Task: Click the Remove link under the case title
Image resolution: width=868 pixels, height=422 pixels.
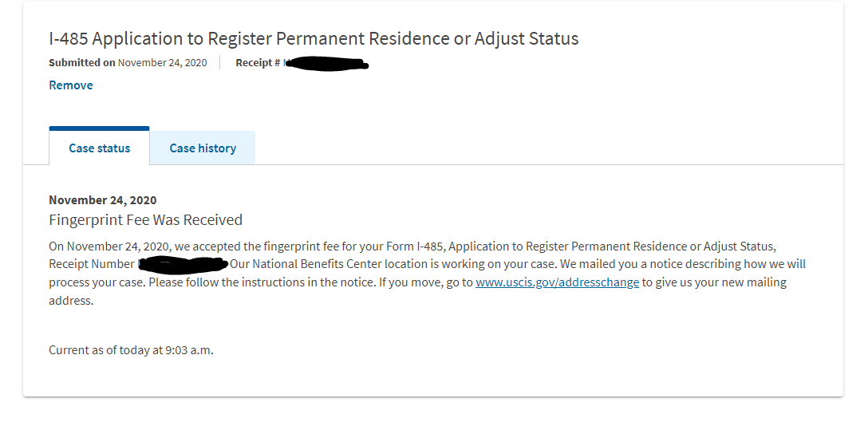Action: (x=71, y=85)
